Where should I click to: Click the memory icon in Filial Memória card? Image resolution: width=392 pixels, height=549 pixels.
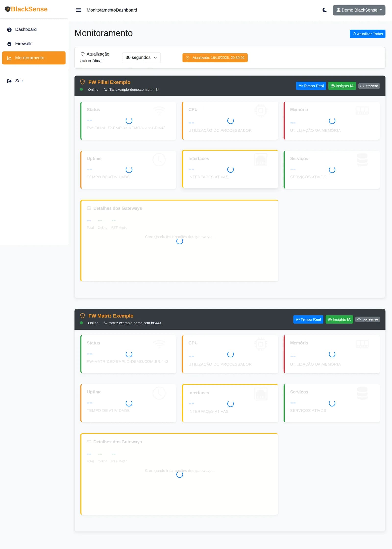[x=362, y=111]
